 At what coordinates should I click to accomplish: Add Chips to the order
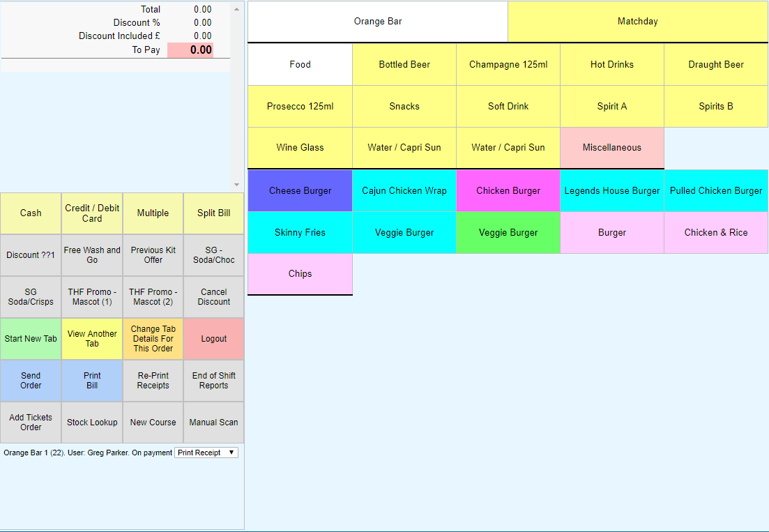pyautogui.click(x=300, y=273)
